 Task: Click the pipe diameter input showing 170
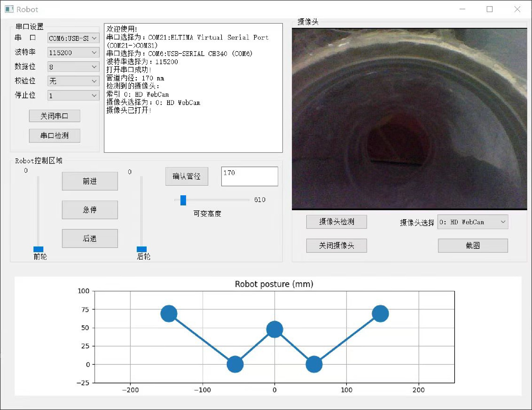tap(249, 176)
